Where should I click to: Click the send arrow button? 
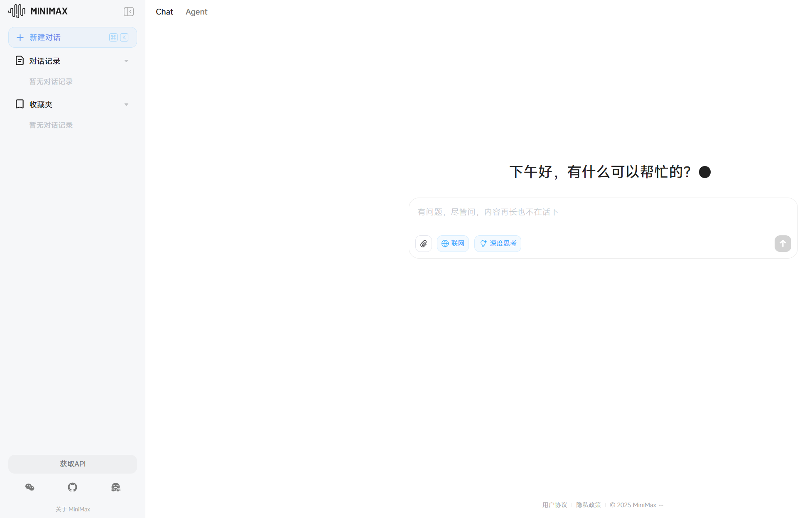point(783,244)
